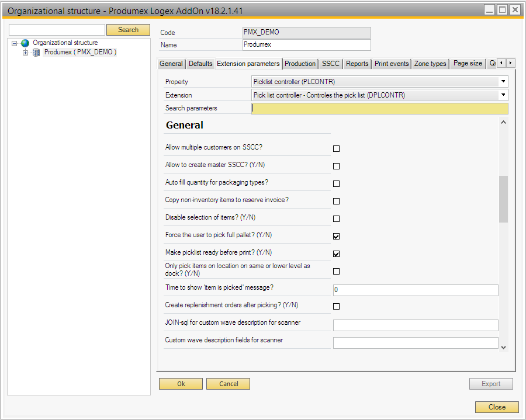Expand the Produmex (PMX_DEMO) tree node
The image size is (526, 420).
[25, 53]
